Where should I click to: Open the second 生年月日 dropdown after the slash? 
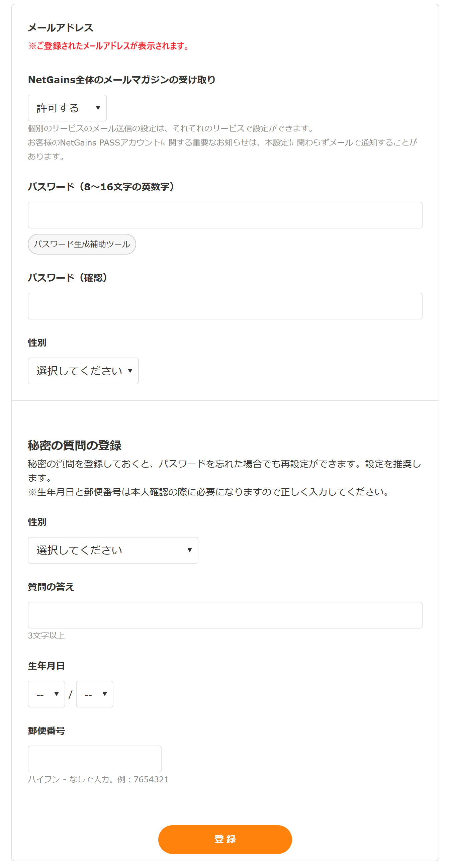(94, 694)
